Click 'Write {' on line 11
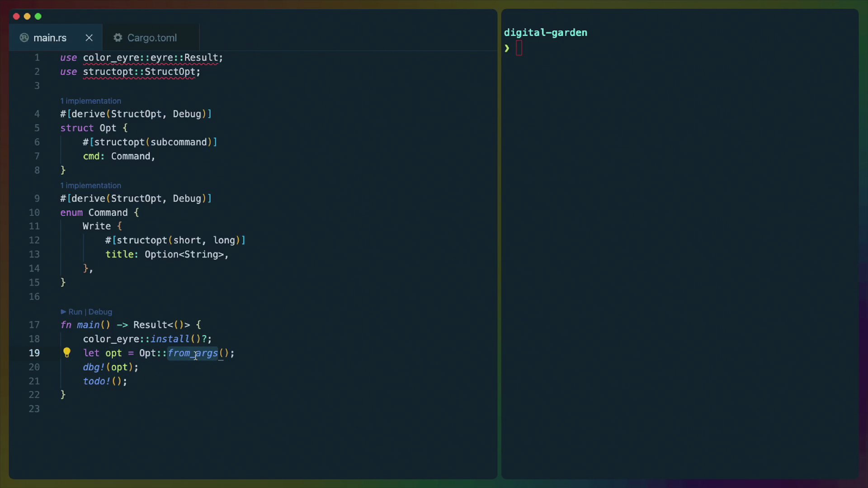 click(x=102, y=226)
